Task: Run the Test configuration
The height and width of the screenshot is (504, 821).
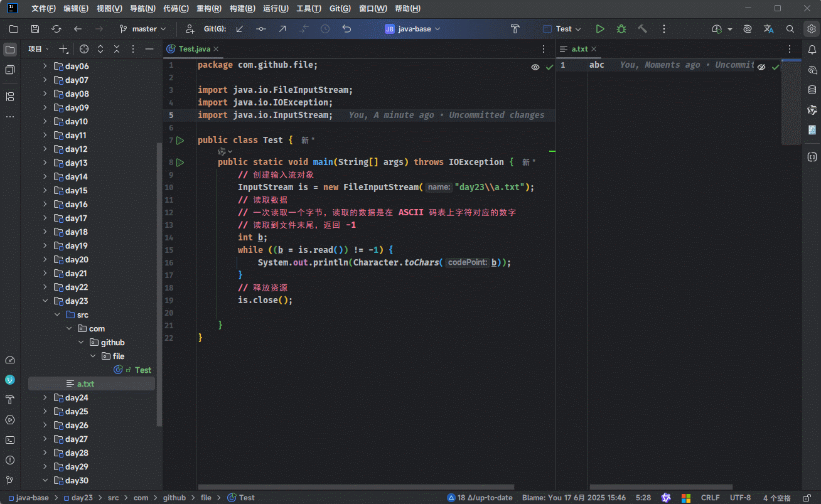Action: tap(600, 29)
